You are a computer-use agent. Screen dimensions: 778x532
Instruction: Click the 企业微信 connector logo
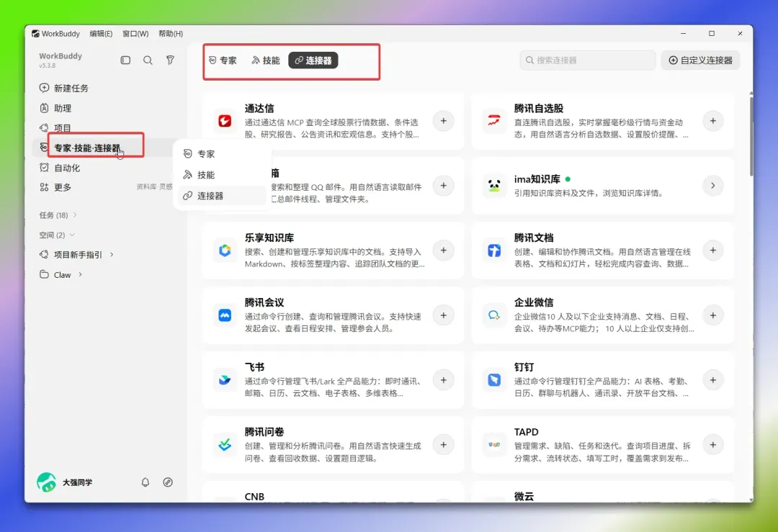(494, 315)
